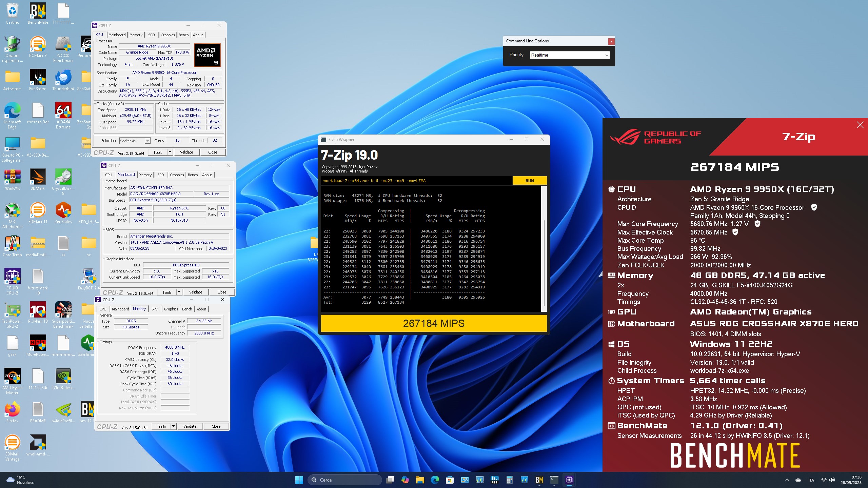Switch to the SPD tab in the top CPU-Z window

(152, 35)
